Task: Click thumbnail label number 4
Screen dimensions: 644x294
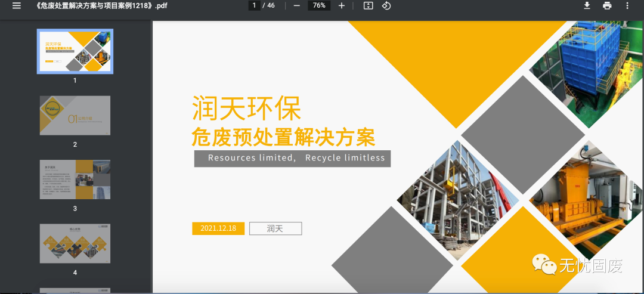Action: [x=75, y=273]
